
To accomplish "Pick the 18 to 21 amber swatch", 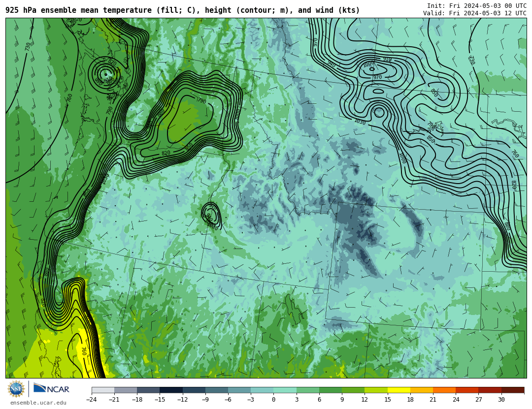I will point(421,390).
